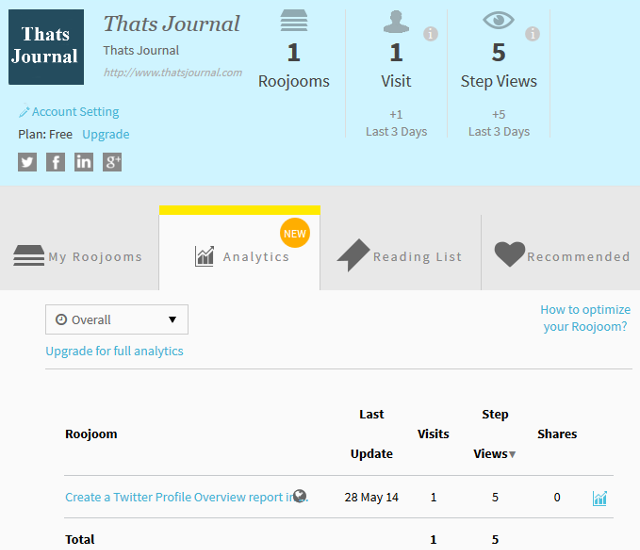Viewport: 640px width, 550px height.
Task: Click the Roojooms stack icon in header
Action: pos(294,20)
